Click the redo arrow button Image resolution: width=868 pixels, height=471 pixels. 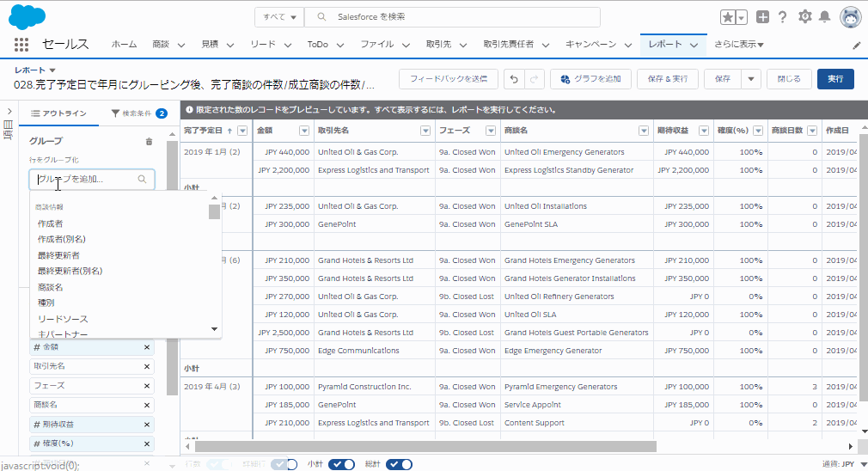tap(534, 79)
